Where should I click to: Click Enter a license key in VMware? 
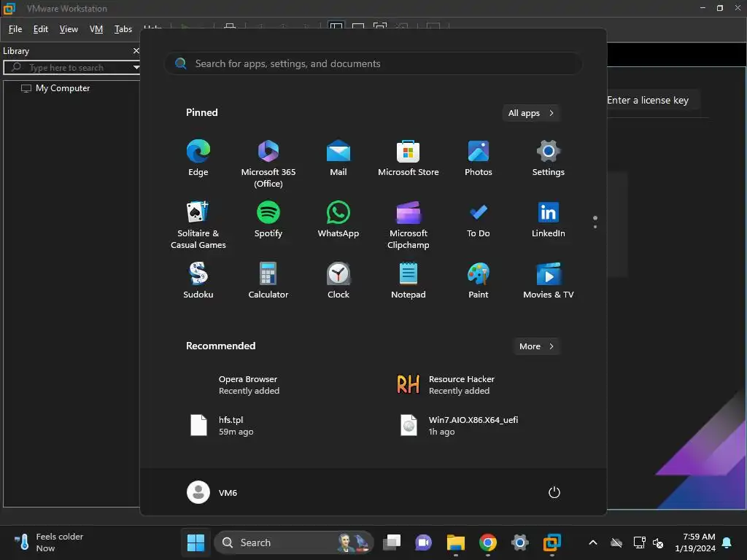pos(648,100)
